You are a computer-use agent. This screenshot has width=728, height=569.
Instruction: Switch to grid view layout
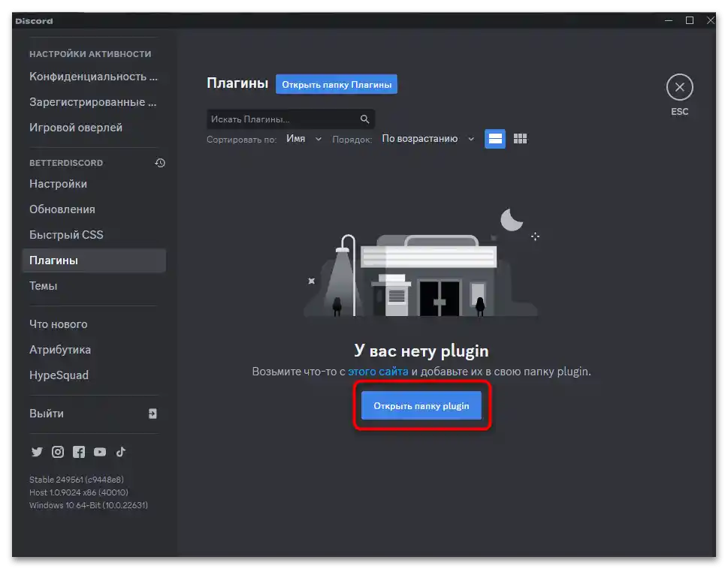[520, 139]
